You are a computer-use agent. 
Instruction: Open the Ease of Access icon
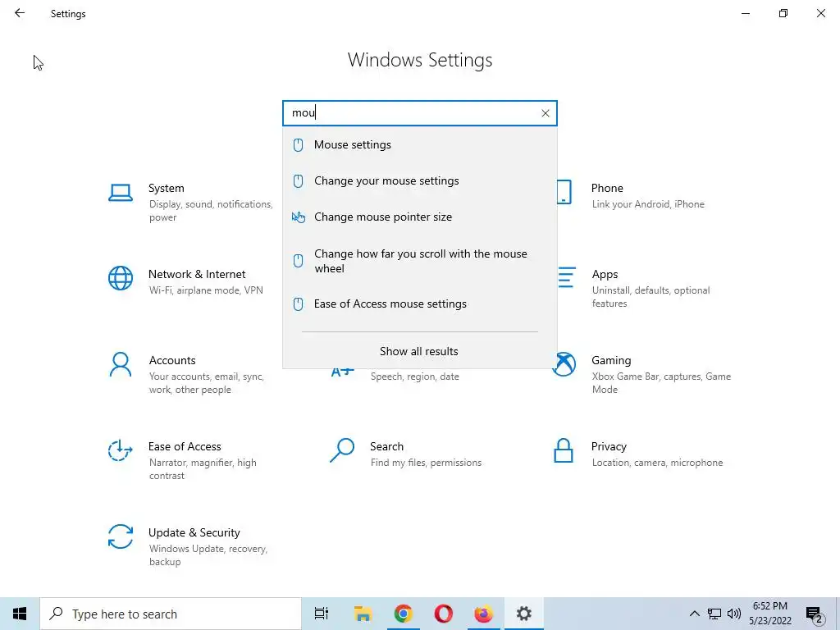click(x=120, y=450)
